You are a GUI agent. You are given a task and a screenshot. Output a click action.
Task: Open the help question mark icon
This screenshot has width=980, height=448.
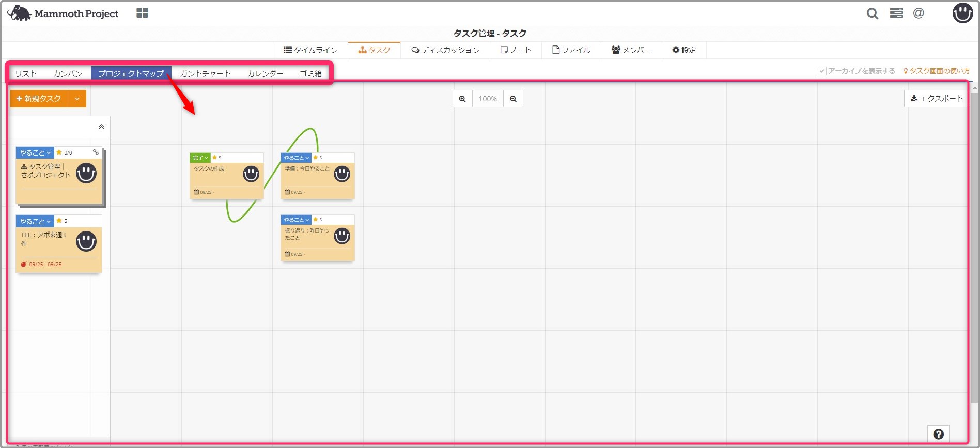(x=938, y=434)
